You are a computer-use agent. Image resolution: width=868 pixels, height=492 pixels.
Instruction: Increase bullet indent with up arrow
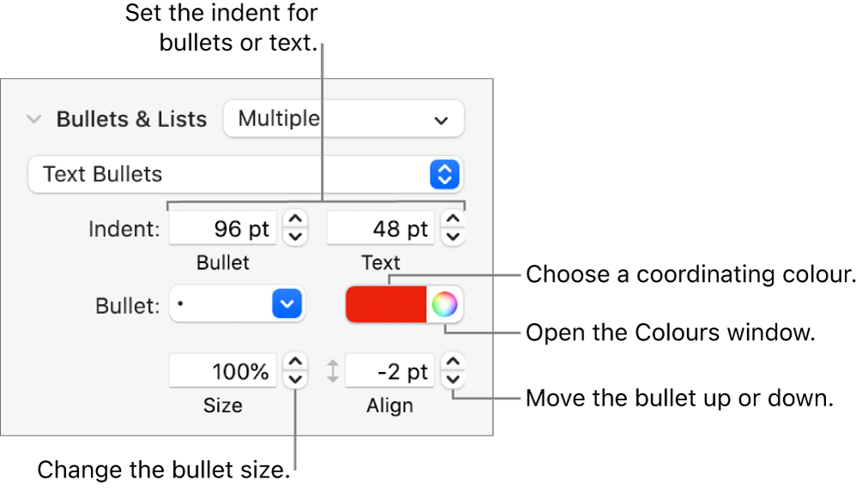[295, 221]
